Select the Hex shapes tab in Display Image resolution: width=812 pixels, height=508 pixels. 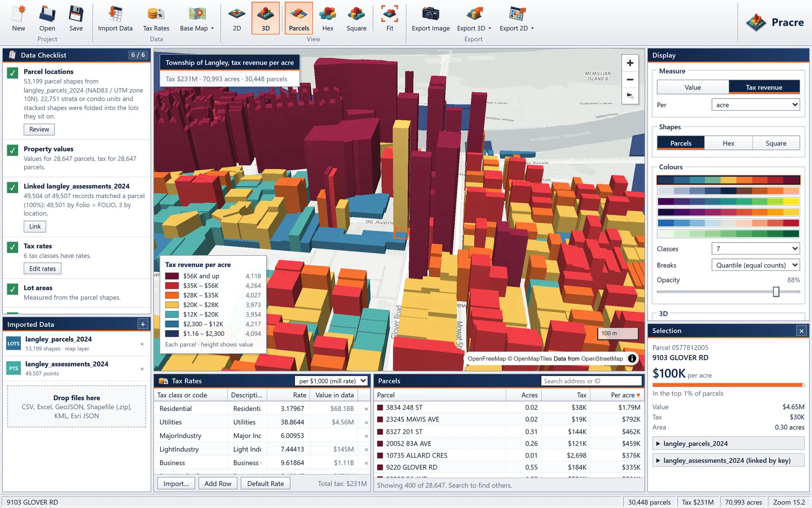pos(728,143)
